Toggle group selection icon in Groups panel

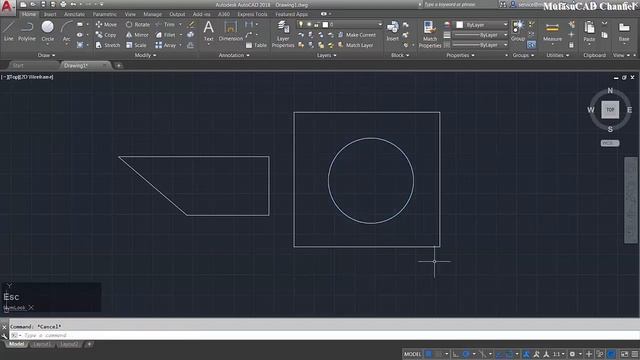pos(531,45)
